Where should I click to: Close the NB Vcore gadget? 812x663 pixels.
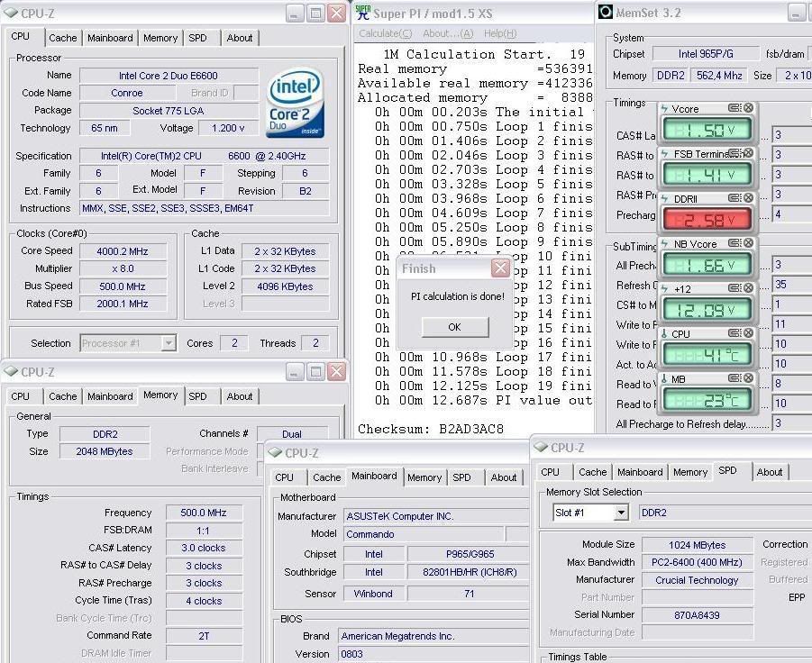748,242
